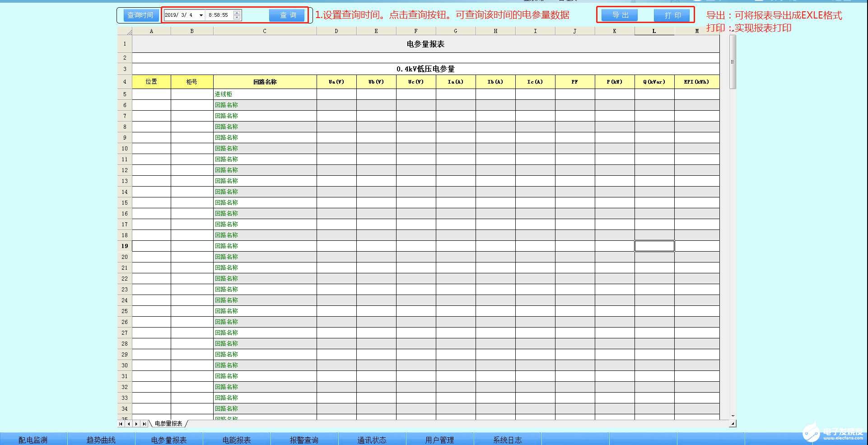Open the 用户管理 navigation tab
868x445 pixels.
(440, 440)
